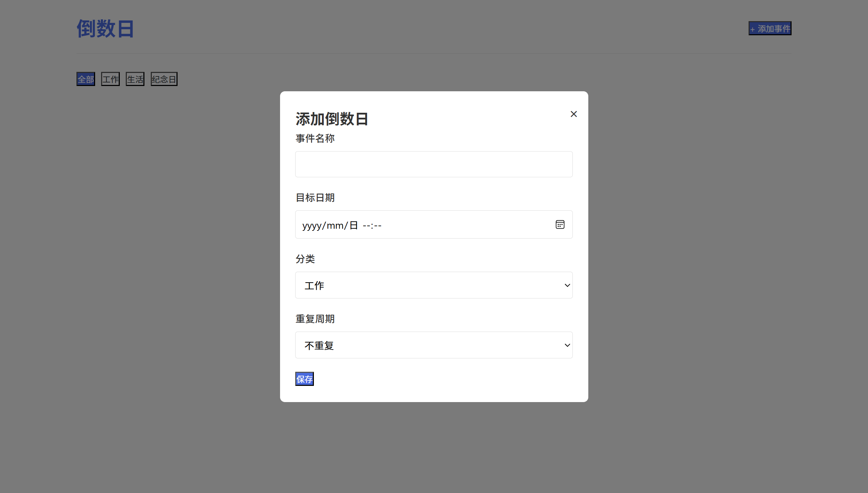This screenshot has height=493, width=868.
Task: Select the 全部 filter tab
Action: click(x=86, y=79)
